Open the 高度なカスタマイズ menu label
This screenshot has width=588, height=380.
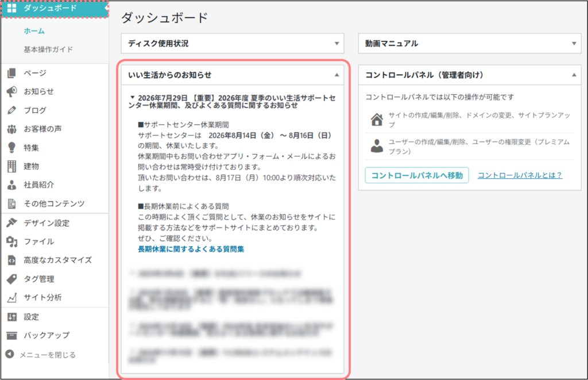coord(58,260)
